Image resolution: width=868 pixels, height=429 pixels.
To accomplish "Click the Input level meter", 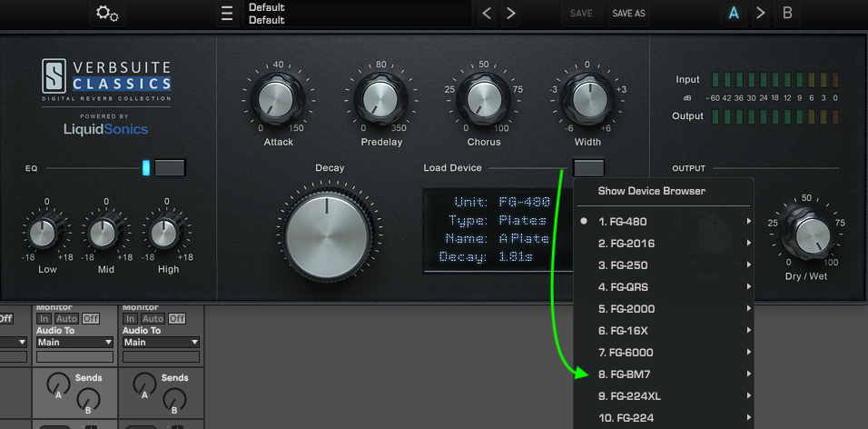I will (775, 80).
